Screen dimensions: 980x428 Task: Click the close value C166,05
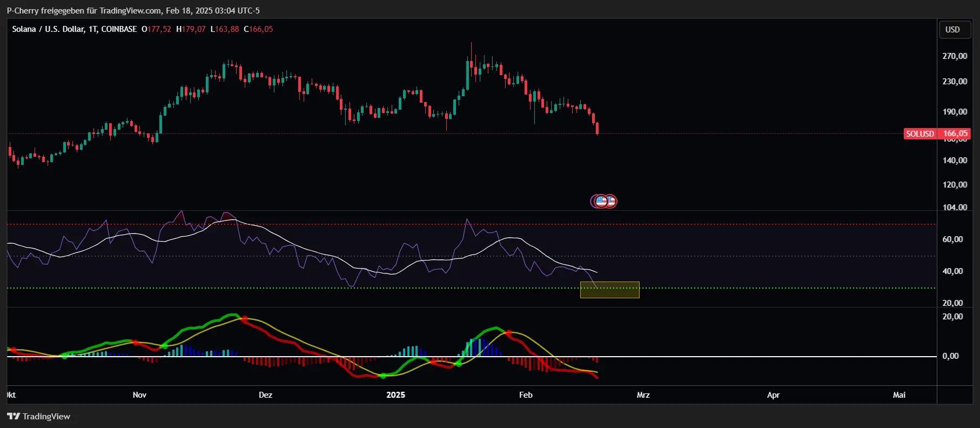click(258, 29)
